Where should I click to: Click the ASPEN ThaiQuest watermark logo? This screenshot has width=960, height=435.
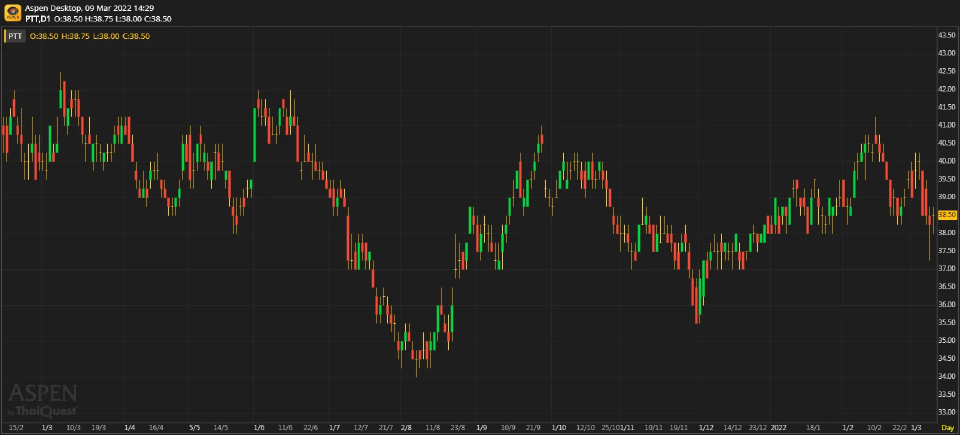[x=43, y=399]
